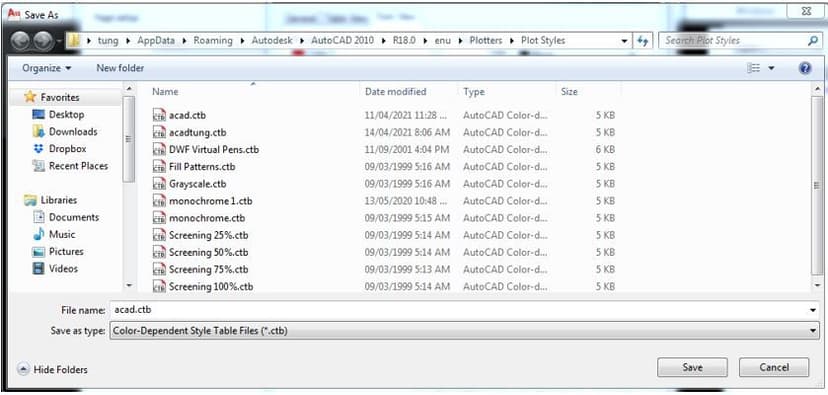Click the navigation pane scroll down arrow
The height and width of the screenshot is (395, 828).
[130, 285]
